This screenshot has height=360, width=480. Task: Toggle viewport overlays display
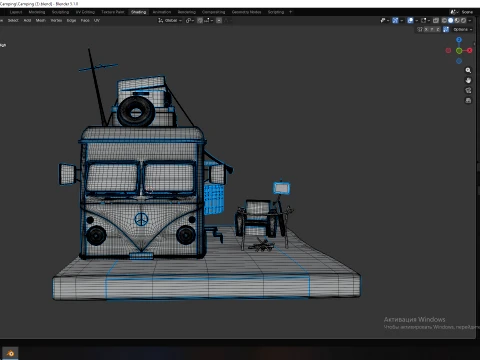[410, 20]
